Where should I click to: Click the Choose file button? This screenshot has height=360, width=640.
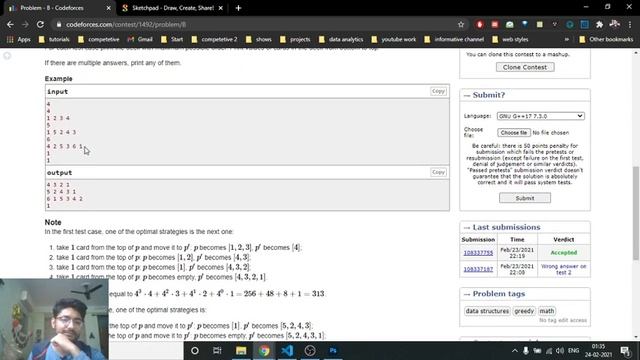[x=513, y=133]
